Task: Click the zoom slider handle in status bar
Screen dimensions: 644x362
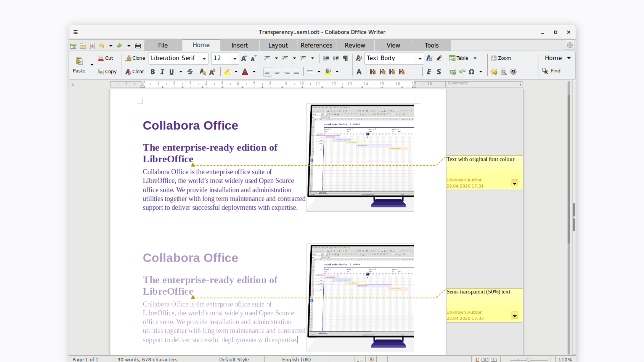Action: pos(528,360)
